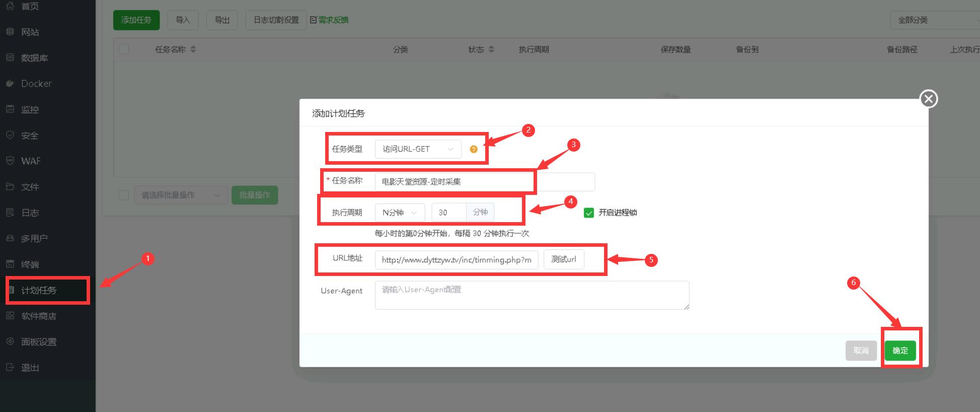The image size is (980, 412).
Task: Select 计划任务 in the sidebar menu
Action: pyautogui.click(x=39, y=290)
